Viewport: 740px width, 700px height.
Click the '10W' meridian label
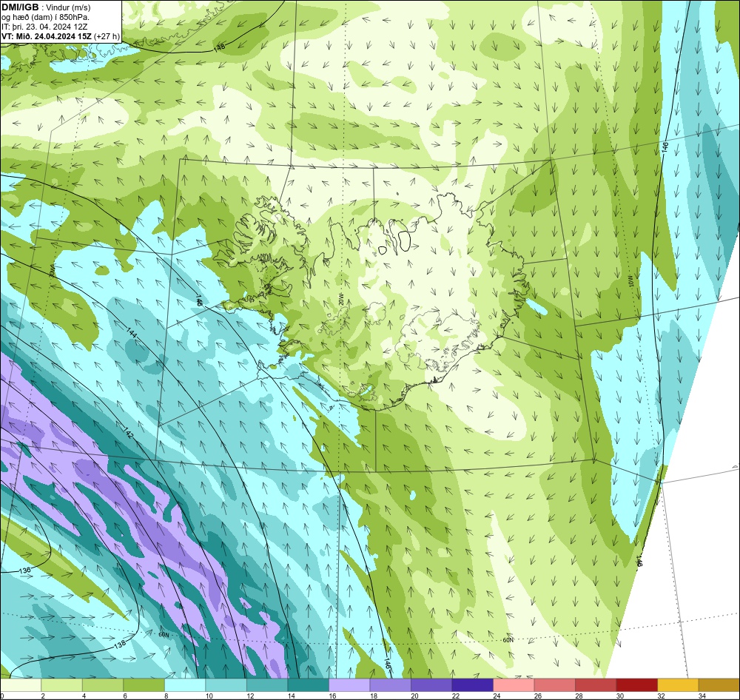[x=630, y=282]
